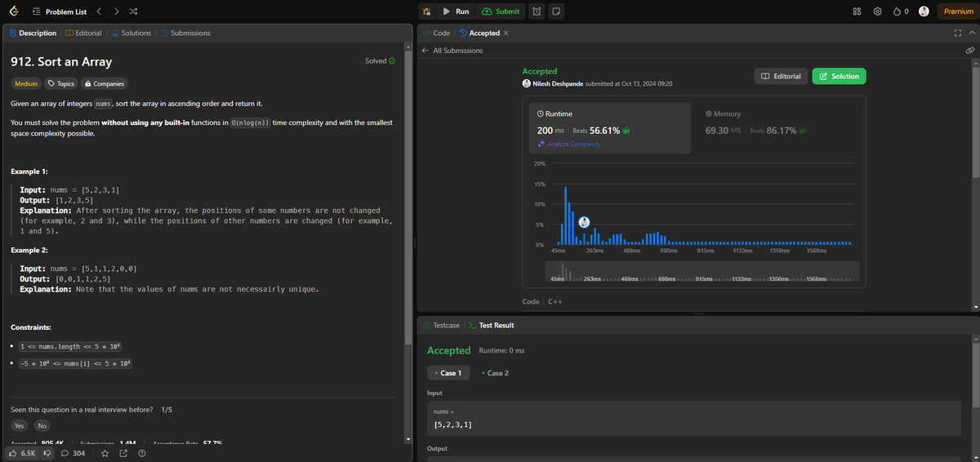
Task: Like the problem thumbs up
Action: tap(23, 453)
